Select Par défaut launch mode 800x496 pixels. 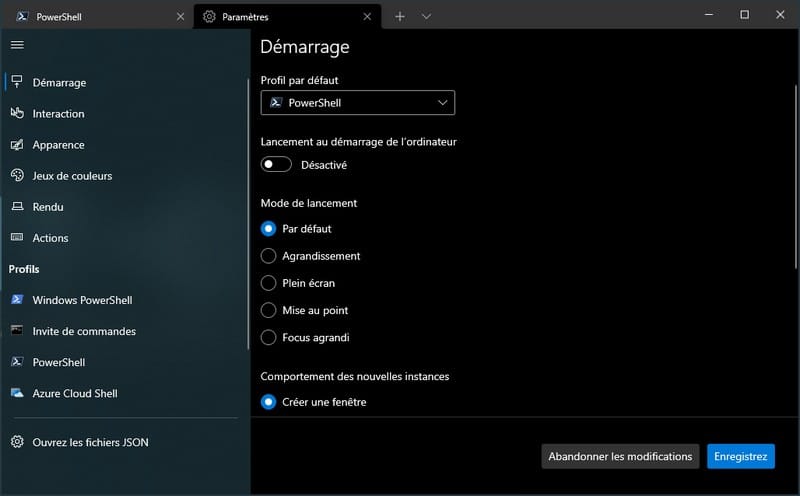point(268,229)
